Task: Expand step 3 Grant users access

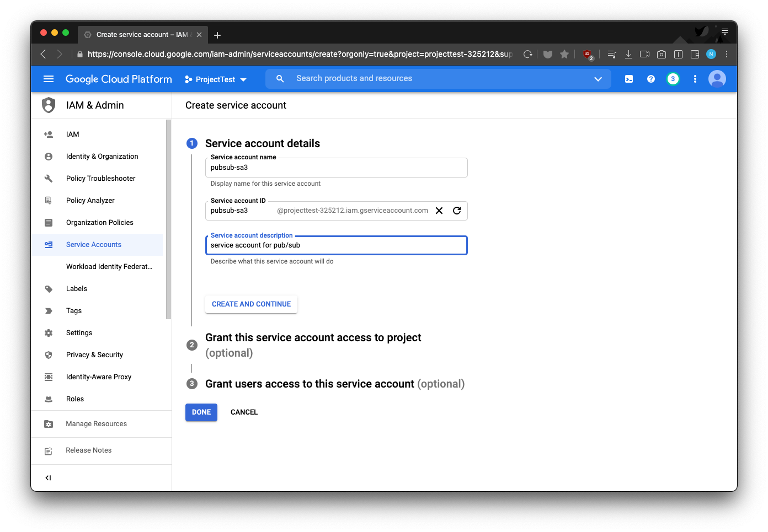Action: point(335,384)
